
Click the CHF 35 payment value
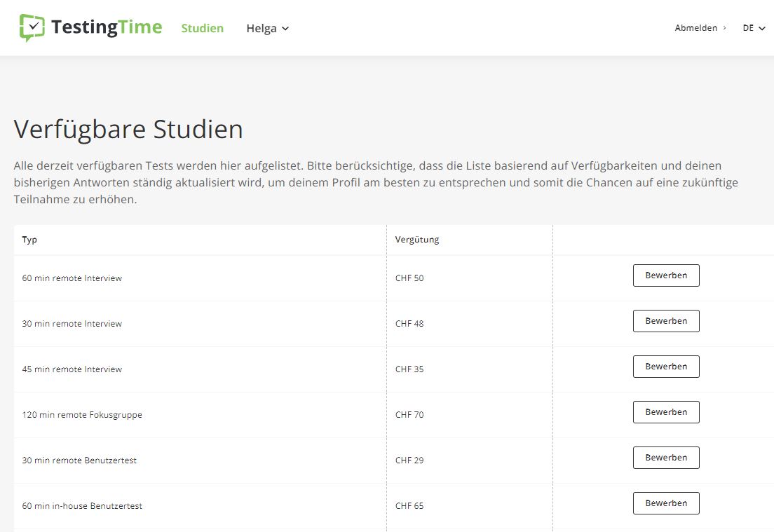409,369
